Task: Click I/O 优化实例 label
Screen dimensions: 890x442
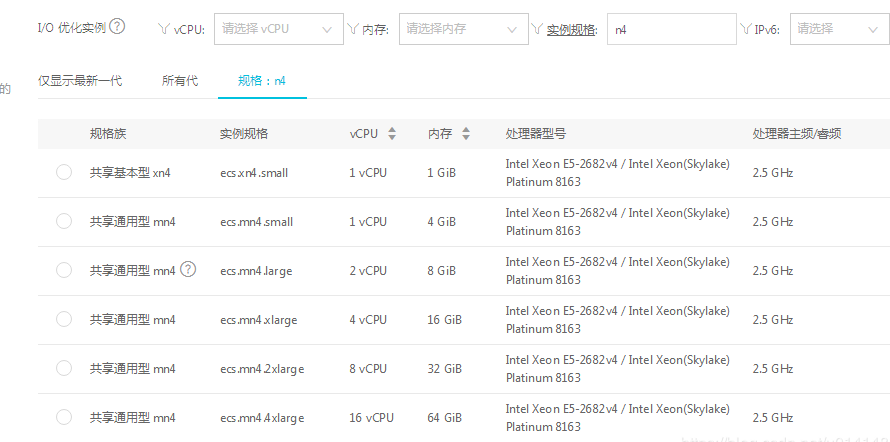Action: pyautogui.click(x=72, y=28)
